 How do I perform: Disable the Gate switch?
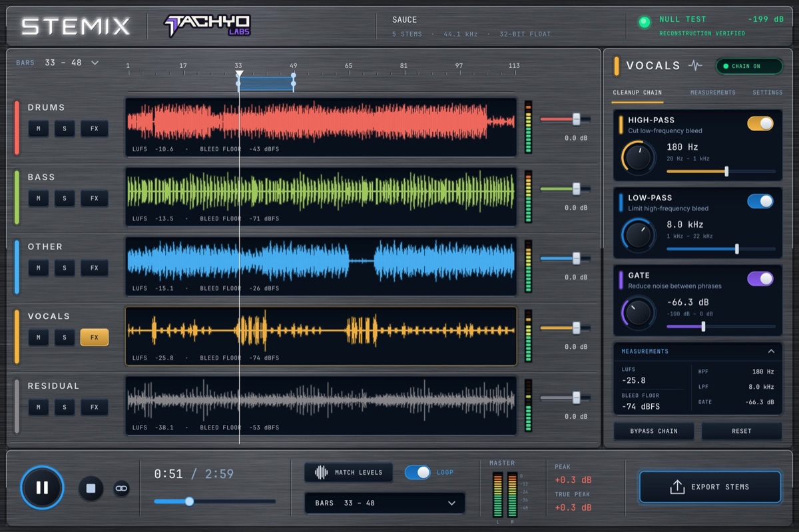[x=760, y=278]
